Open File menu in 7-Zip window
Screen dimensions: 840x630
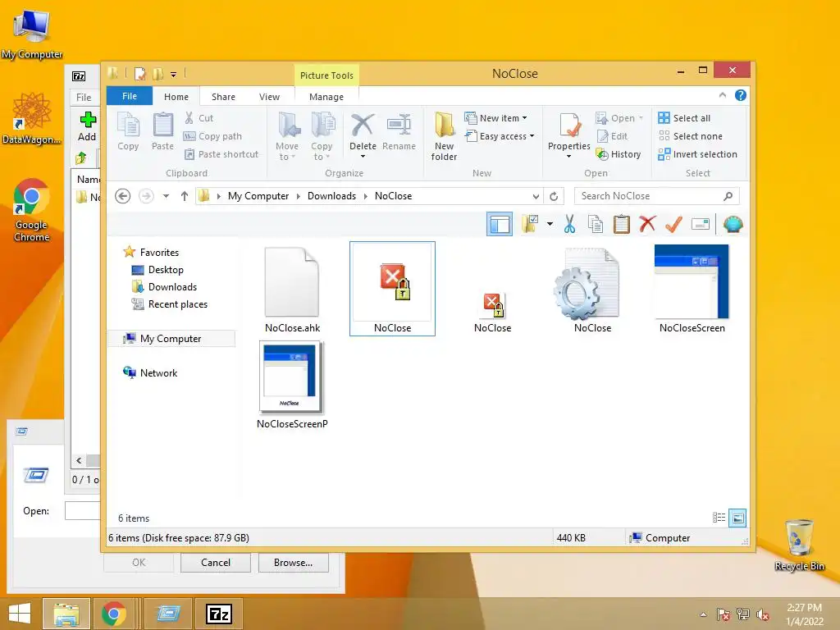(x=84, y=97)
